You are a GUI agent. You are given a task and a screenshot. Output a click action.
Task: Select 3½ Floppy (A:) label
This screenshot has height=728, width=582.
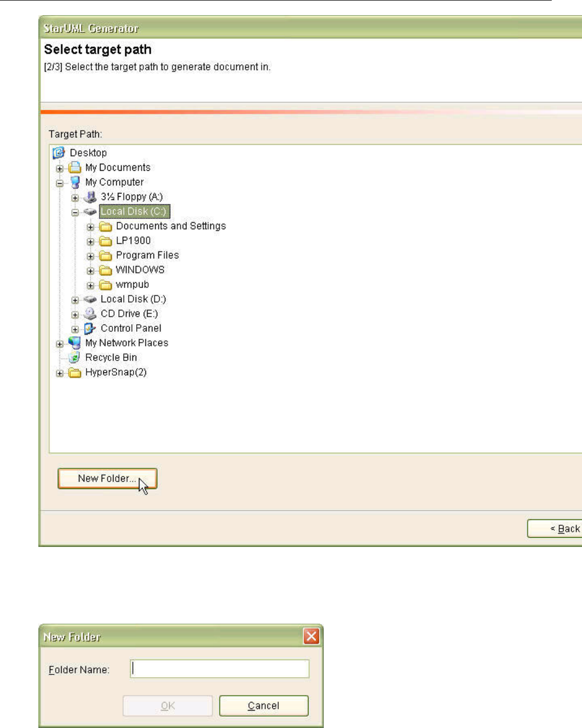pos(132,197)
